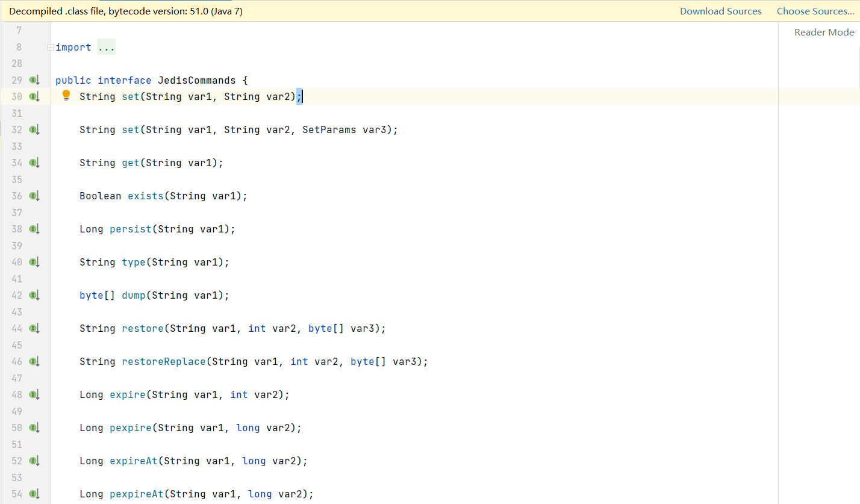860x504 pixels.
Task: Click the folded import ellipsis placeholder
Action: pos(106,47)
